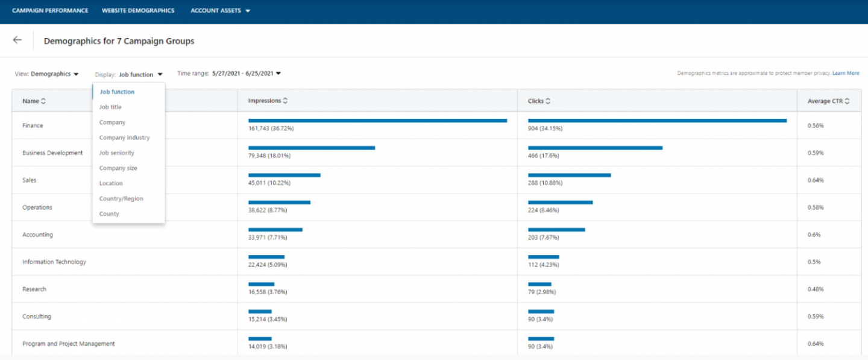
Task: Select Company size from the display menu
Action: [x=118, y=168]
